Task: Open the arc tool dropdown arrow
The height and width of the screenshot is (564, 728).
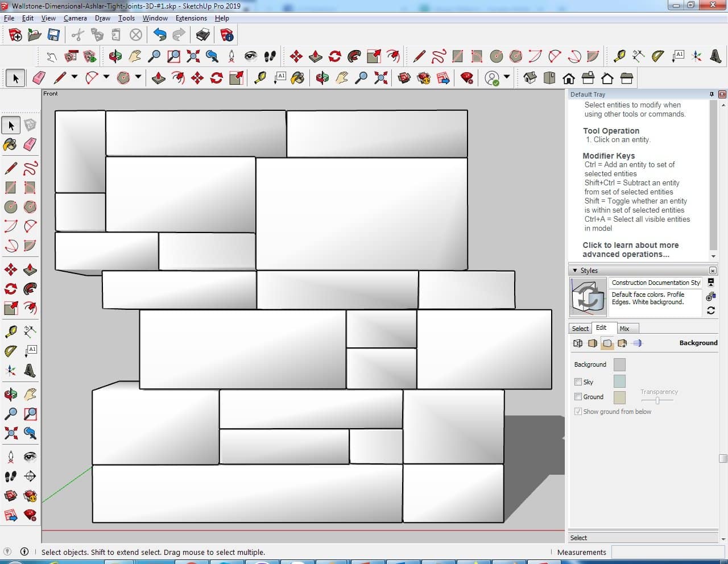Action: click(106, 77)
